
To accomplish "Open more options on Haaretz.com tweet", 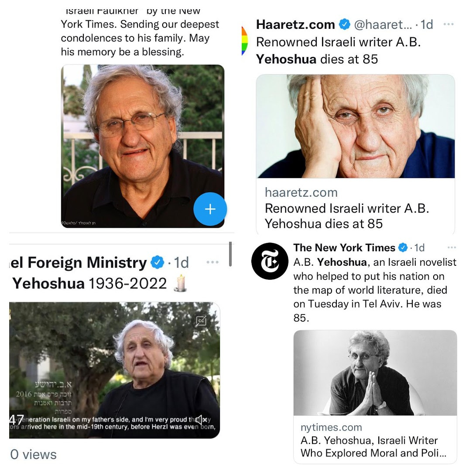I will point(449,24).
